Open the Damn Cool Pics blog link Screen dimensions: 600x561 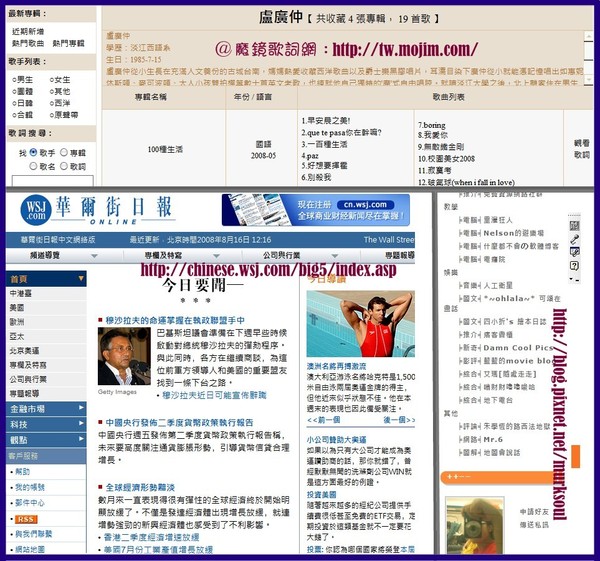click(518, 347)
